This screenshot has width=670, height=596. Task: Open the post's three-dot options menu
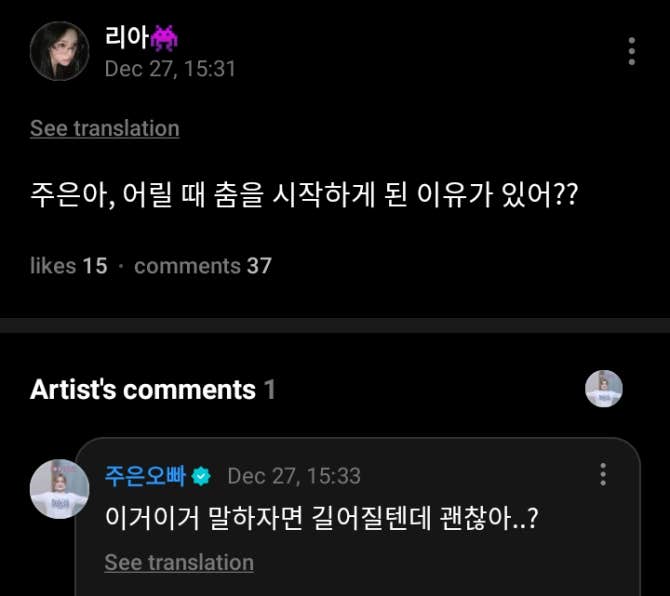point(631,51)
